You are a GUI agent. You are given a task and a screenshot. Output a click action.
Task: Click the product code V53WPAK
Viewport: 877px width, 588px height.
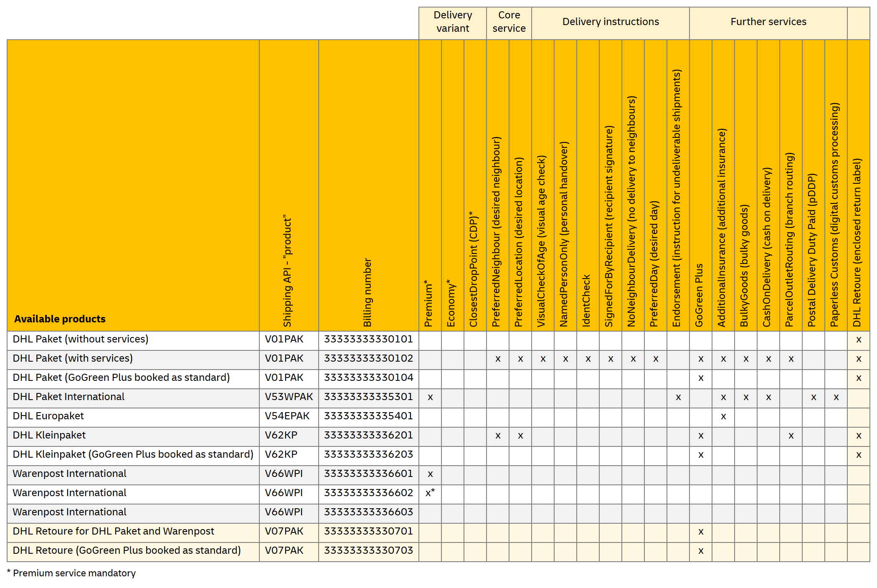point(289,397)
